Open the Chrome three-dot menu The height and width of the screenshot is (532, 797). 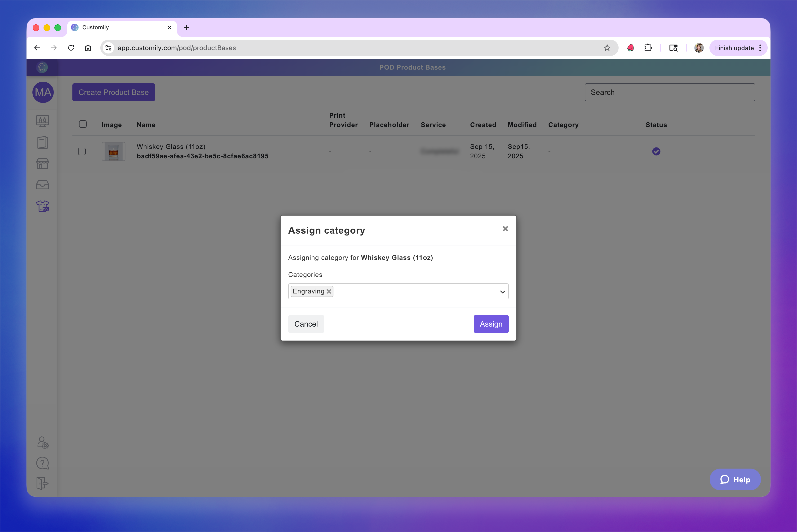pyautogui.click(x=760, y=48)
